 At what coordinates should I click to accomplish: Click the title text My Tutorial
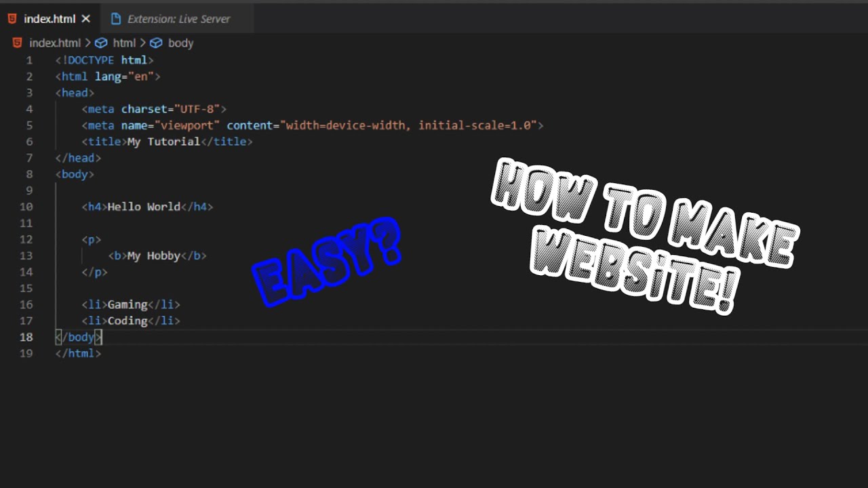[163, 142]
